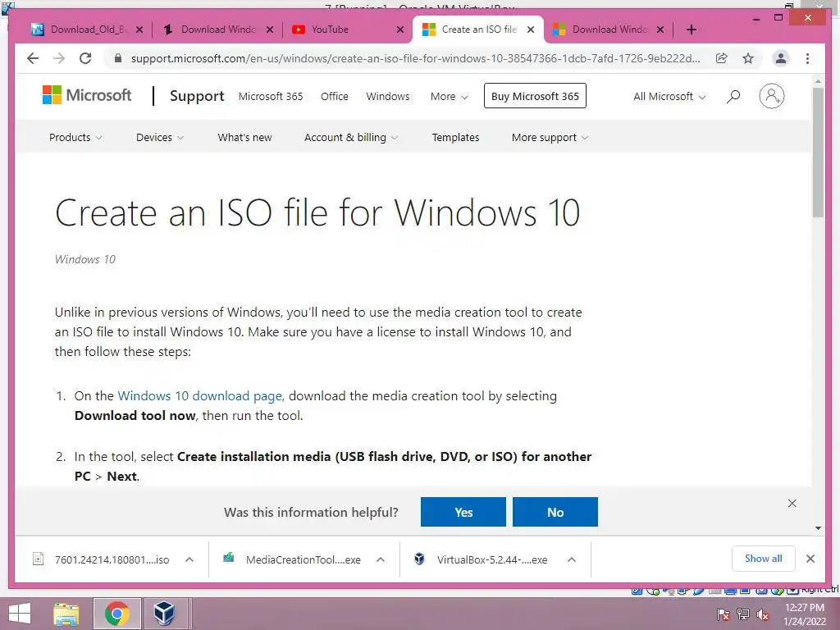
Task: Click Buy Microsoft 365 button
Action: pos(535,96)
